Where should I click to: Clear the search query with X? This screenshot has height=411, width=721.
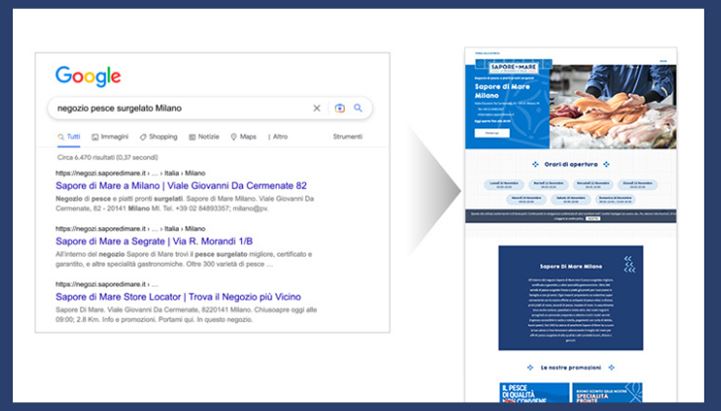[317, 108]
